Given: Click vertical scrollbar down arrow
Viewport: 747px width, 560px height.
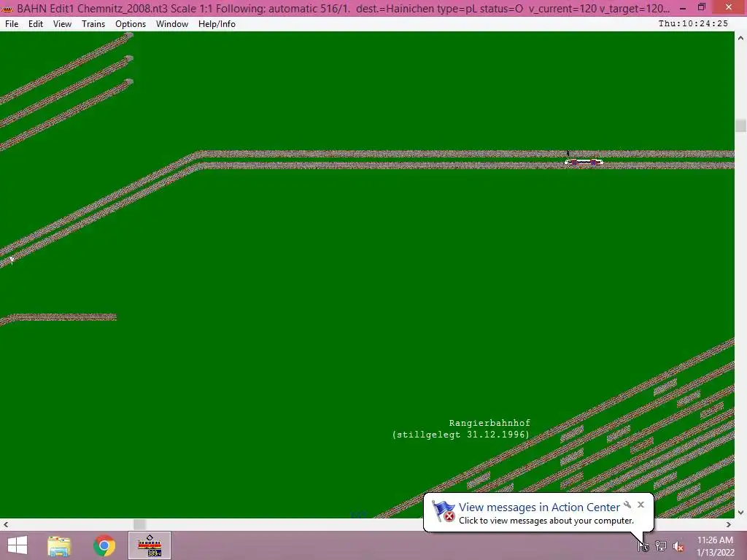Looking at the screenshot, I should pos(740,513).
